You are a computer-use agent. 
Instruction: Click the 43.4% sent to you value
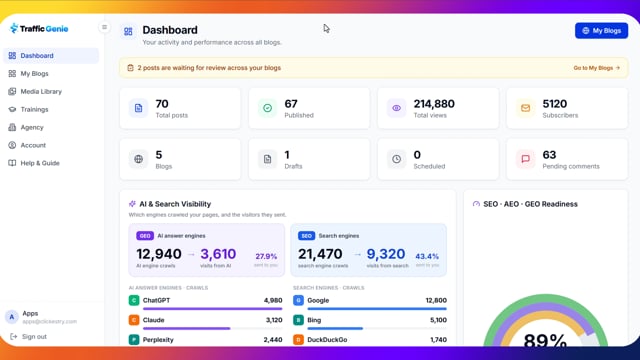click(427, 256)
